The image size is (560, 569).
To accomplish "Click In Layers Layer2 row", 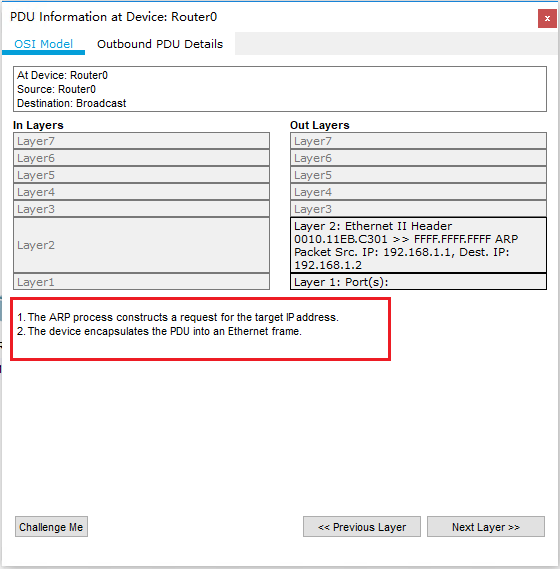I will click(142, 245).
